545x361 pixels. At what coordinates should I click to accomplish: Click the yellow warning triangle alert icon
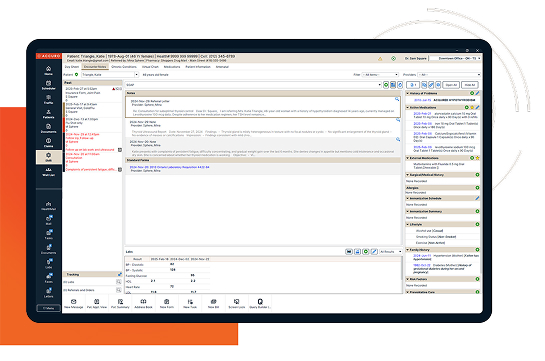(x=380, y=59)
